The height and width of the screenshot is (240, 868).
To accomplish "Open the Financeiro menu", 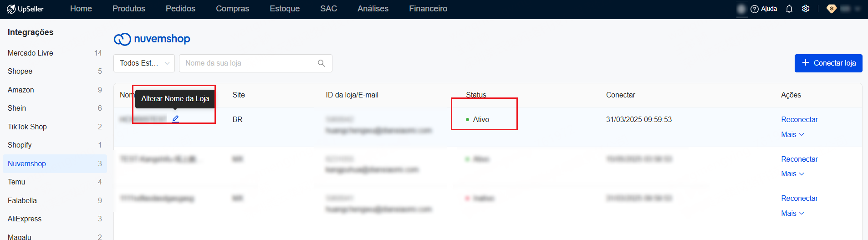I will tap(428, 9).
